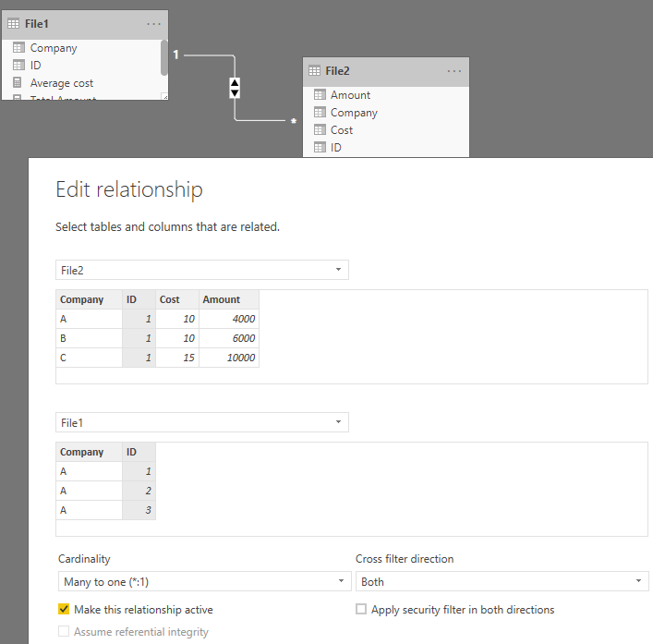Open the File1 table options ellipsis
Image resolution: width=653 pixels, height=644 pixels.
pyautogui.click(x=153, y=24)
